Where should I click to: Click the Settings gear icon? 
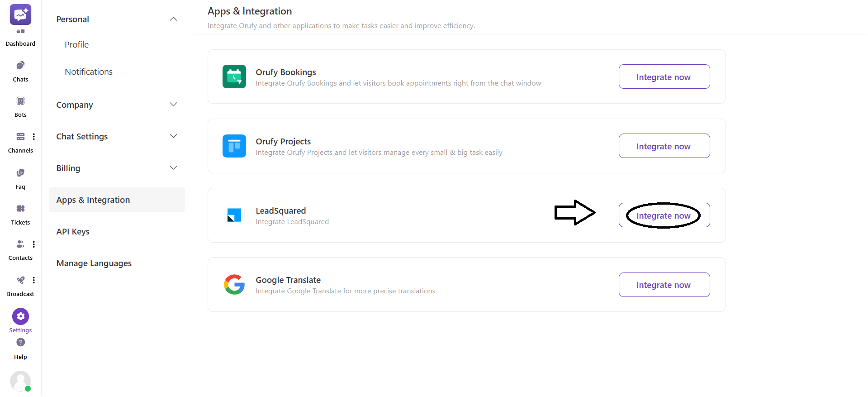[20, 316]
